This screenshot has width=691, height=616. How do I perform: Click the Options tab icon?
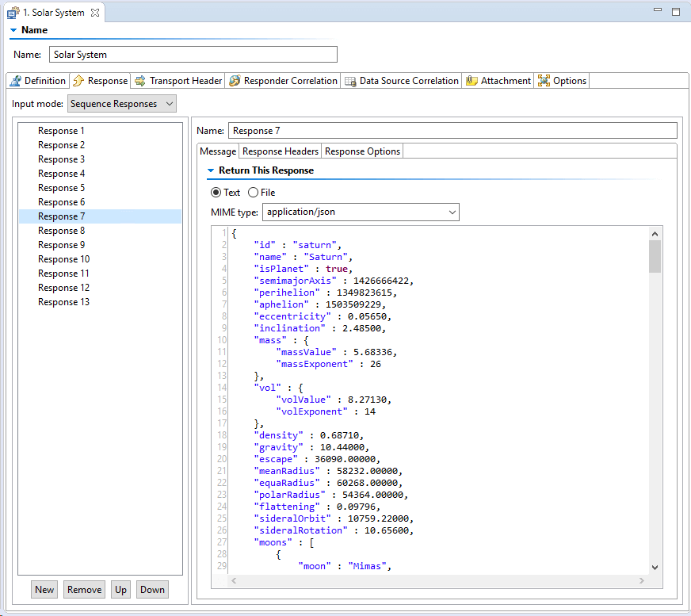click(544, 81)
